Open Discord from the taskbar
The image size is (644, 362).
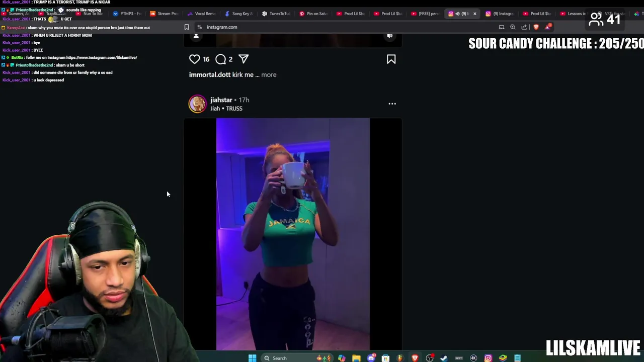[371, 358]
